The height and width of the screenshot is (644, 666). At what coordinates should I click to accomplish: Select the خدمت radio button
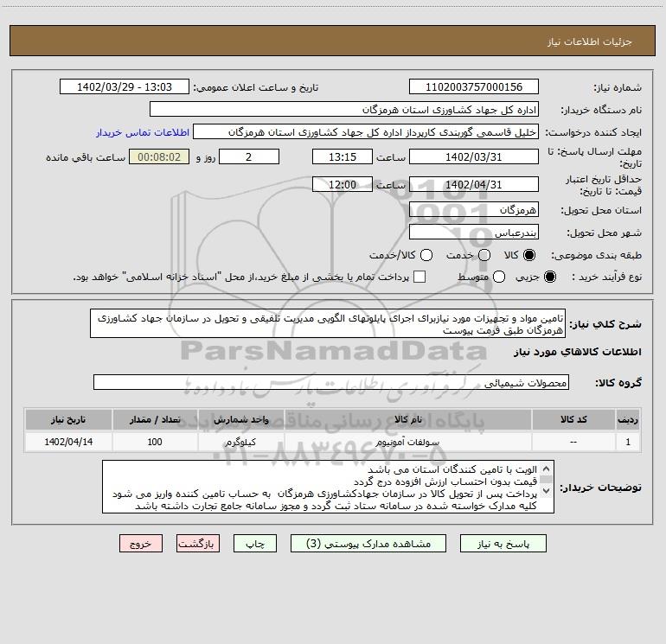click(x=484, y=255)
